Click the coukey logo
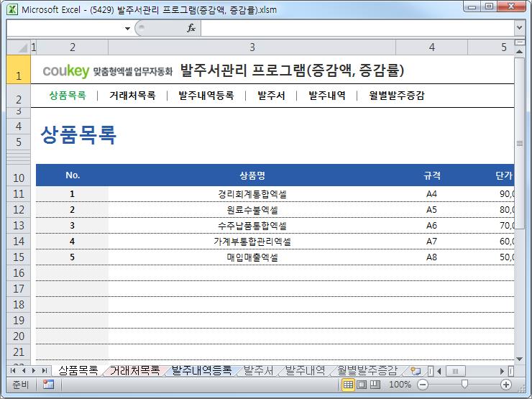532x399 pixels. click(x=66, y=71)
